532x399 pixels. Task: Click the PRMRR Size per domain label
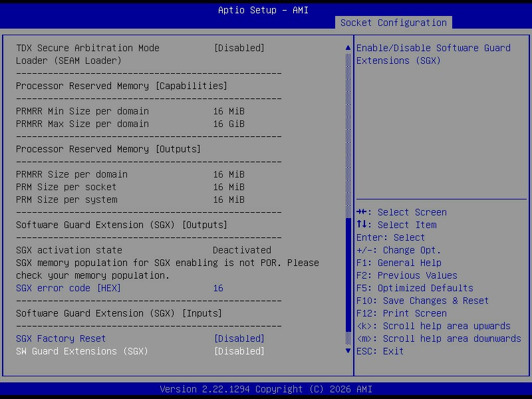[x=72, y=174]
